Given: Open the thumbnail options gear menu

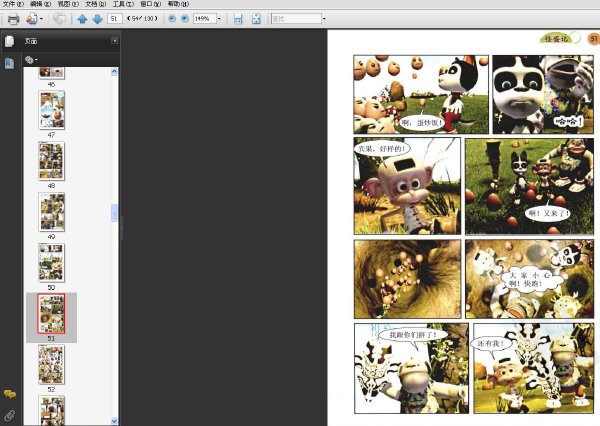Looking at the screenshot, I should tap(31, 60).
